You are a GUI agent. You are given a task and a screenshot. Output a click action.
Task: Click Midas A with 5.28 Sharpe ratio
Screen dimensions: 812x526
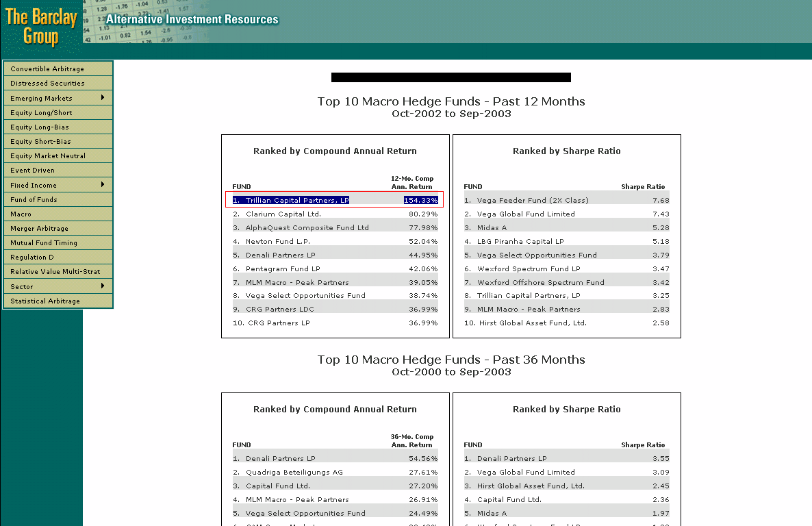[566, 227]
